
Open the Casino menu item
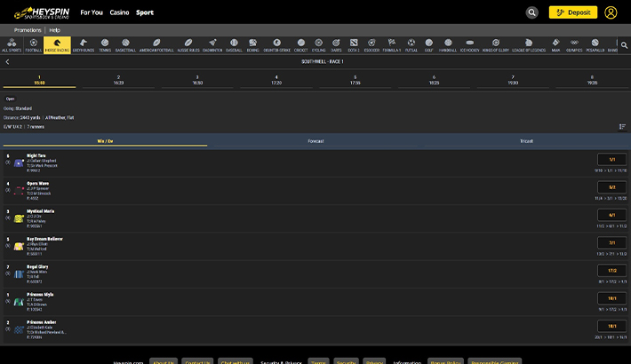coord(119,12)
